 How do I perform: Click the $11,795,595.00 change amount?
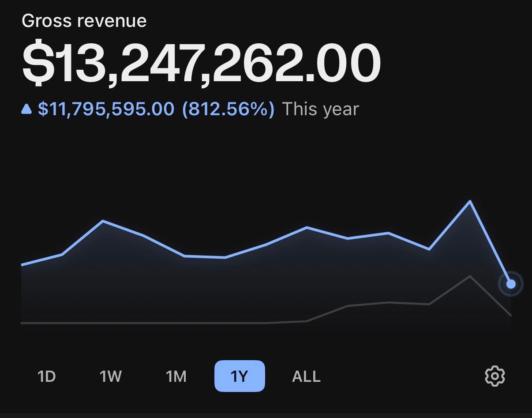(106, 109)
